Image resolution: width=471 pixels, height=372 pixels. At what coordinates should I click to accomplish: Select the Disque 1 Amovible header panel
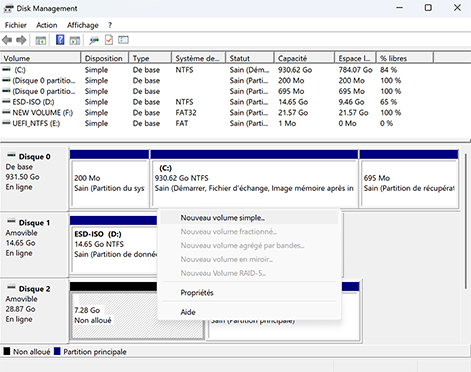[35, 244]
